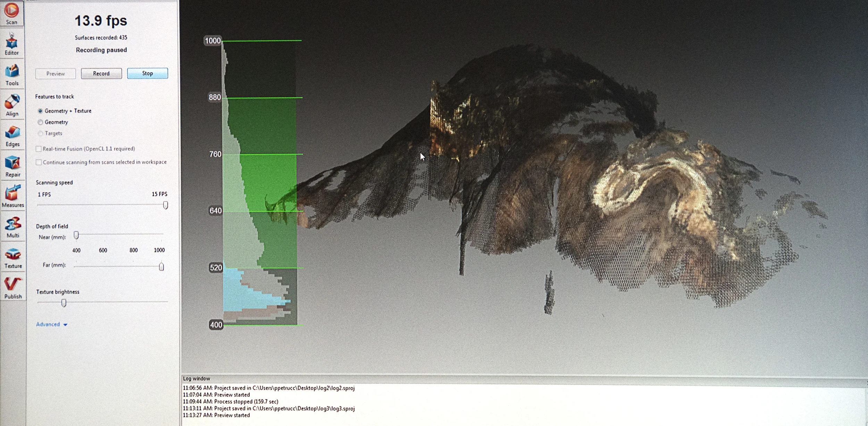
Task: Click the 880 marker on the distance histogram
Action: click(x=215, y=97)
